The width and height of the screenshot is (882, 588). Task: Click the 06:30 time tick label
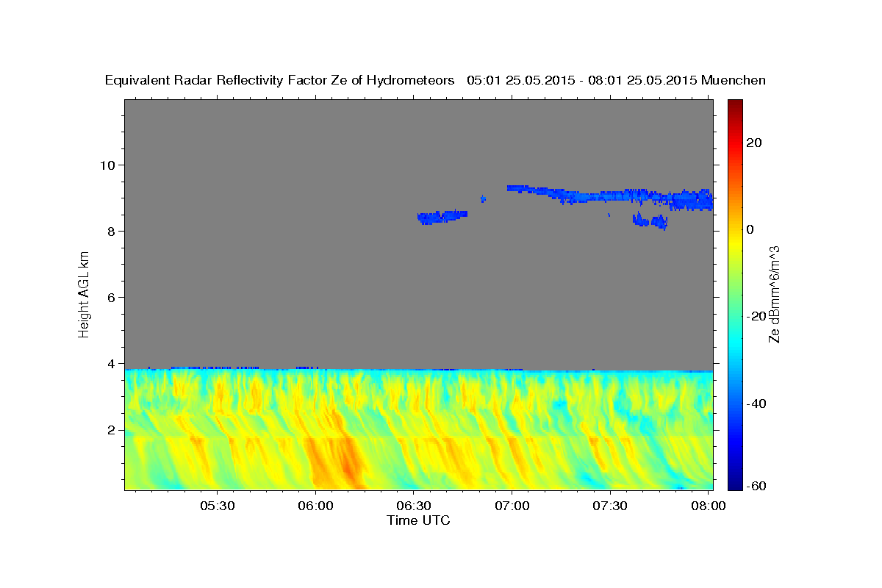coord(414,506)
